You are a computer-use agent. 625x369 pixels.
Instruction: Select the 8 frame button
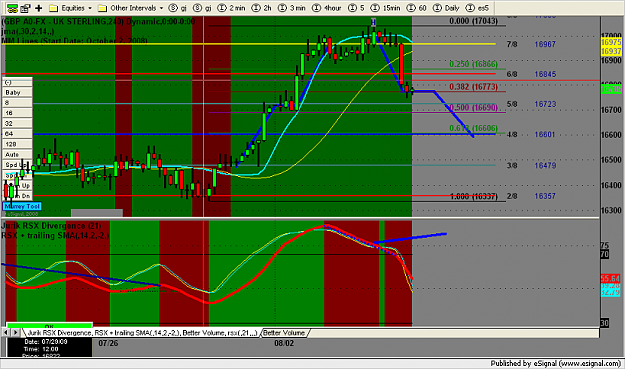[x=18, y=103]
